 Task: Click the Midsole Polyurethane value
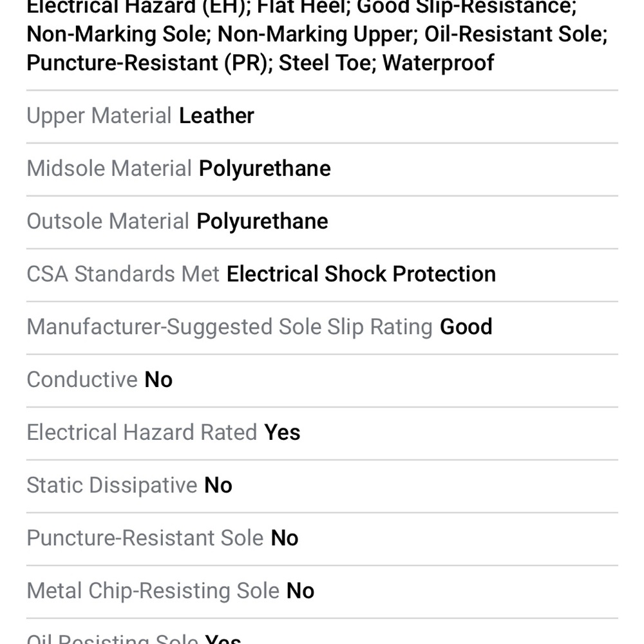tap(265, 169)
